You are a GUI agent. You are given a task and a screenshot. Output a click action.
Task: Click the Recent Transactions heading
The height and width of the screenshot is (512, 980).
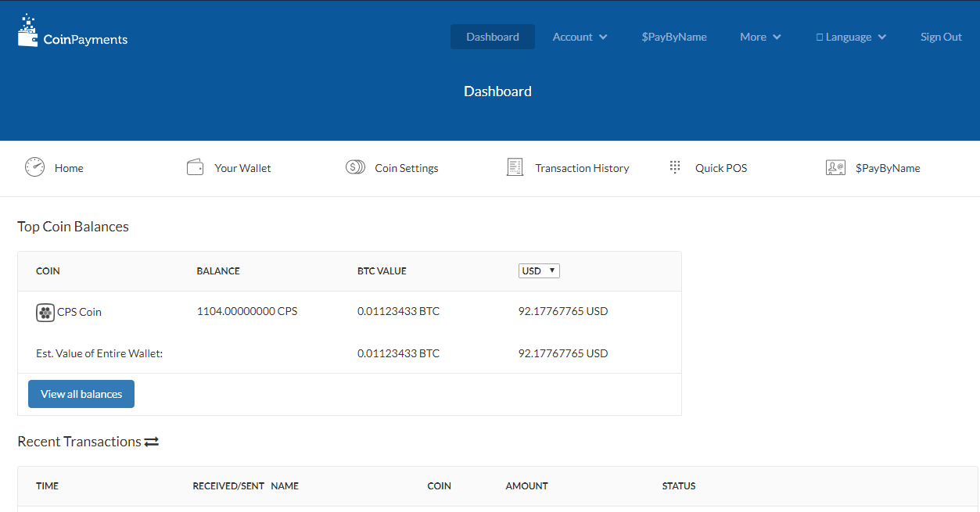coord(79,442)
